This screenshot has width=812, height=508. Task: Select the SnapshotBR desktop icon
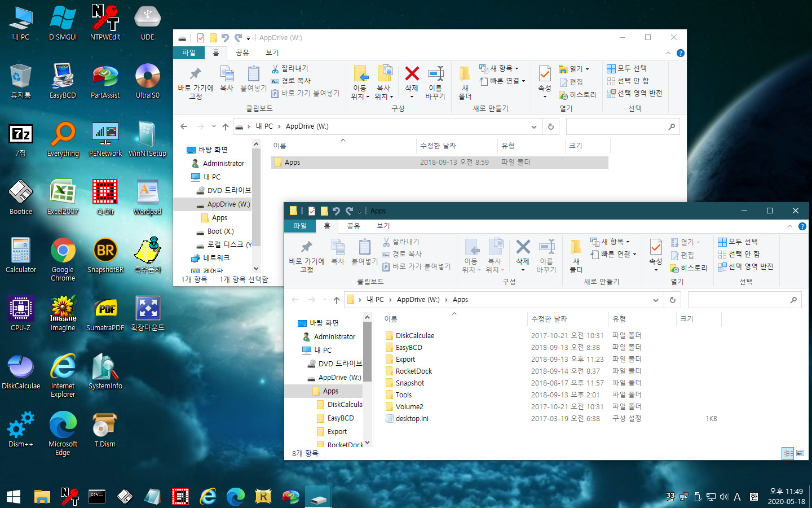coord(105,256)
